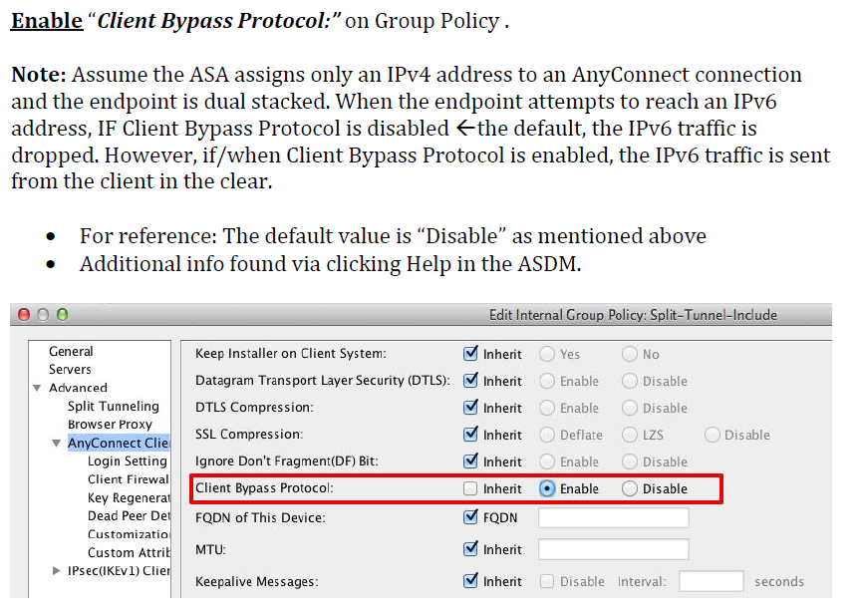The width and height of the screenshot is (860, 616).
Task: Click the MTU value field
Action: click(613, 549)
